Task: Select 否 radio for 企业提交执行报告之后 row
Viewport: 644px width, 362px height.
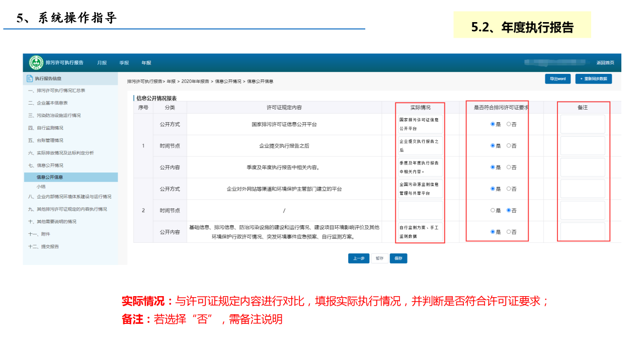Action: point(509,146)
